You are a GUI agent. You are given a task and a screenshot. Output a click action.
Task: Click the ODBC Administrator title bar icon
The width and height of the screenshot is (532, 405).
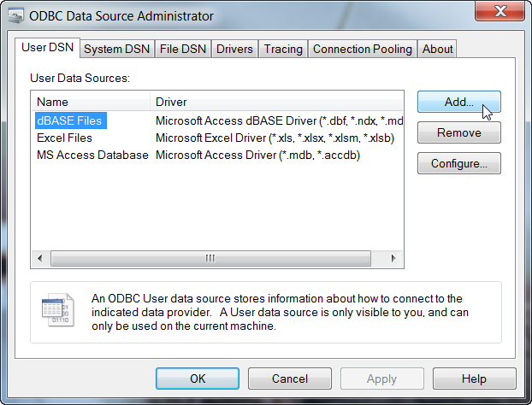pos(15,15)
